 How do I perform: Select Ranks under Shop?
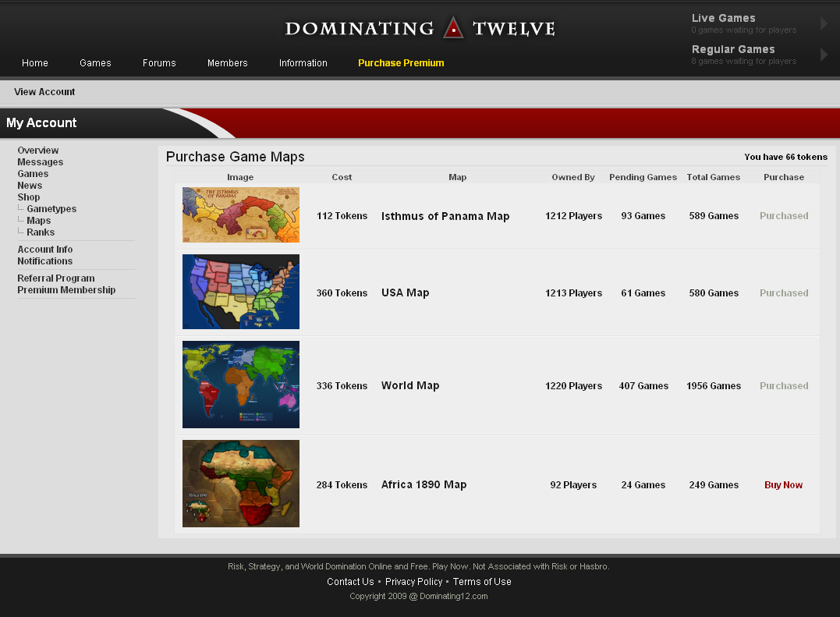41,232
